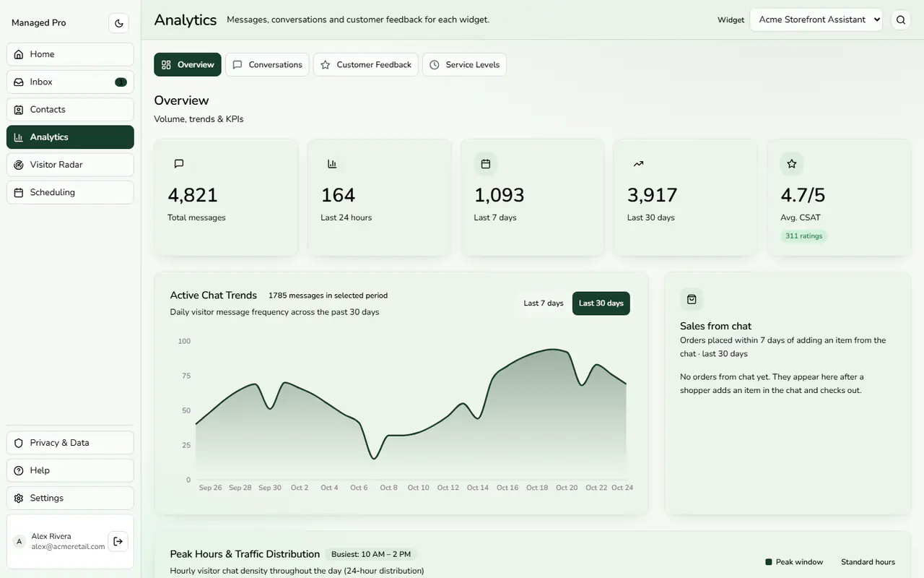Screen dimensions: 924x578
Task: Select the Last 7 days chart range
Action: point(544,303)
